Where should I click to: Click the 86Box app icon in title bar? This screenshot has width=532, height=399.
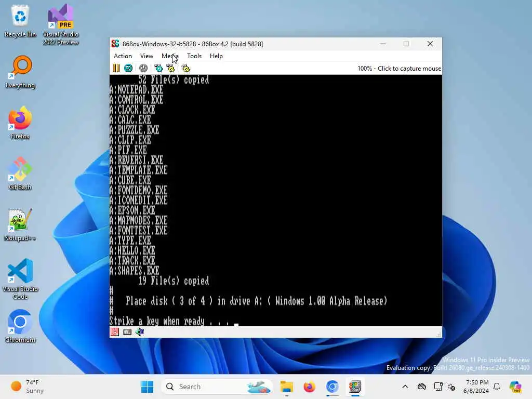(115, 44)
